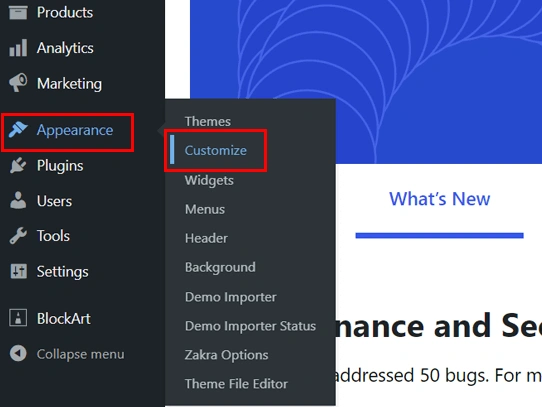Select the Header submenu item

[206, 238]
